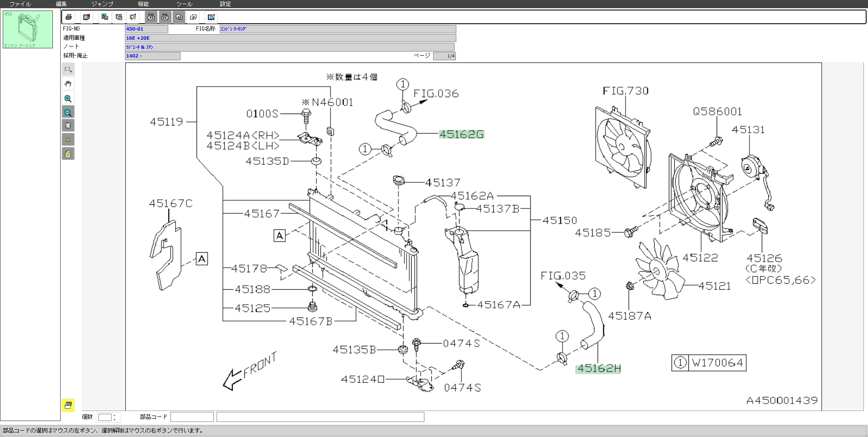Click the 個数 quantity stepper arrows
The image size is (868, 437).
(x=114, y=417)
